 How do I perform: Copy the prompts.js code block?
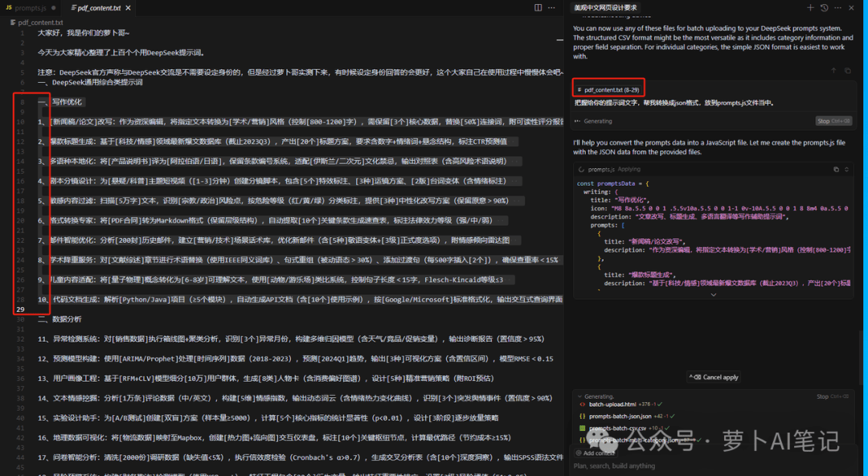[x=836, y=170]
